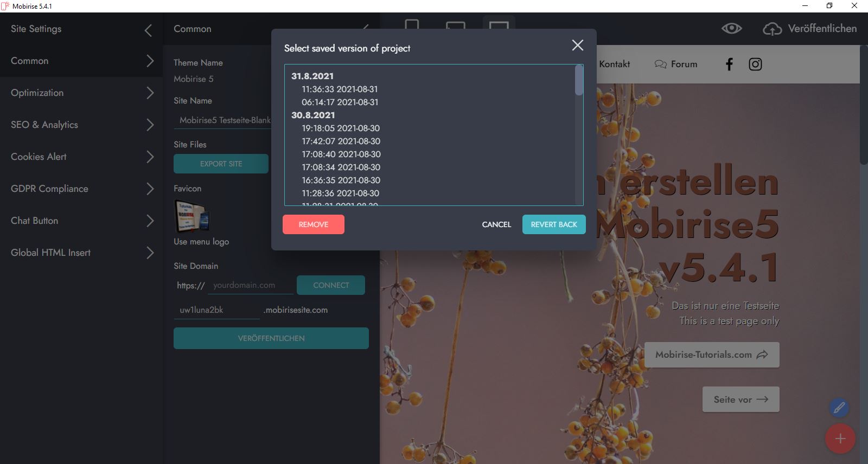Select the desktop view device icon

(x=499, y=25)
